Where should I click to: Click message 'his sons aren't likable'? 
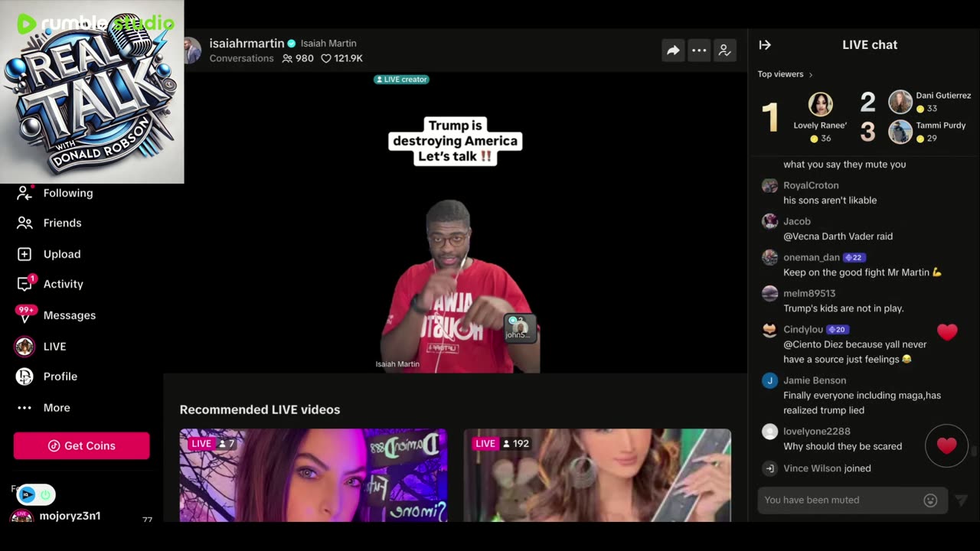coord(830,201)
